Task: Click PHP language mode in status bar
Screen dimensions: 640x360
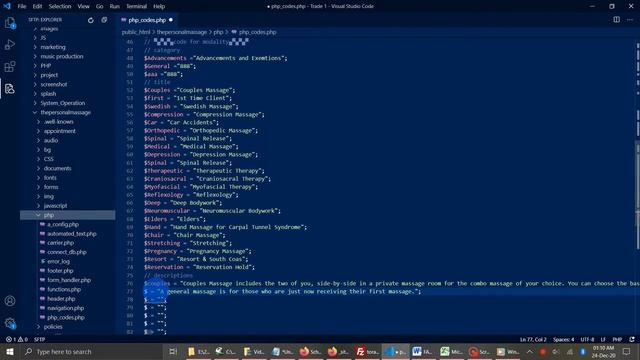Action: (617, 339)
